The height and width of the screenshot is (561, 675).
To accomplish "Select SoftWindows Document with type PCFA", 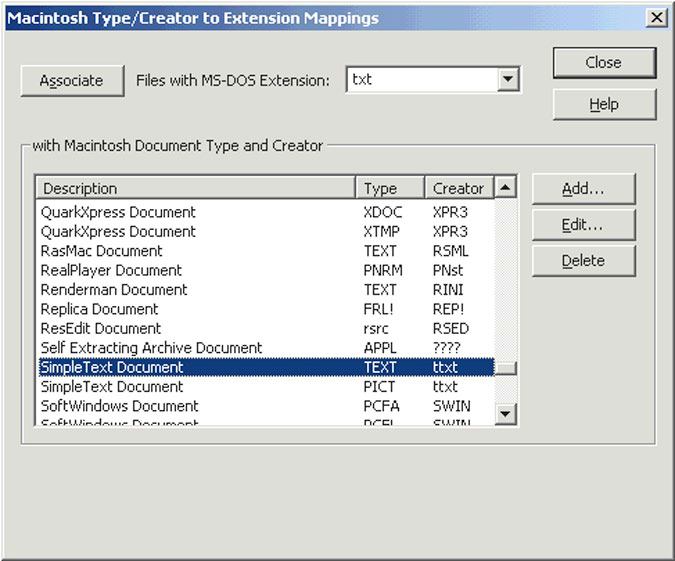I will pos(266,406).
